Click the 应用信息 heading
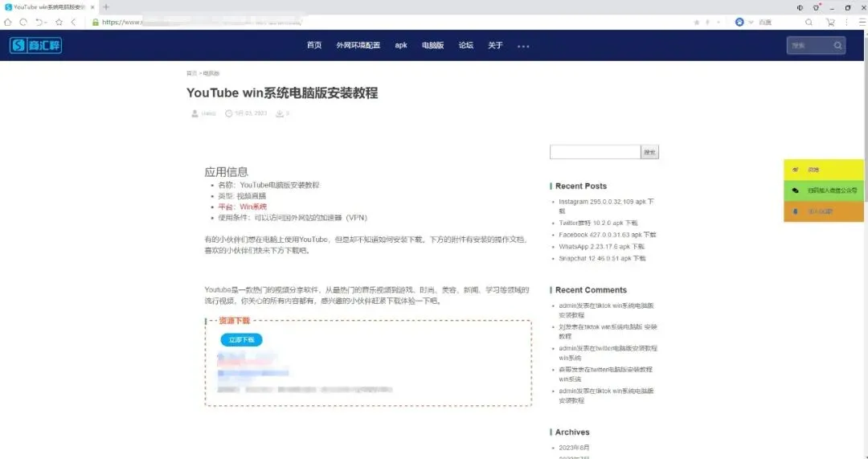Screen dimensions: 868x459 pyautogui.click(x=227, y=172)
